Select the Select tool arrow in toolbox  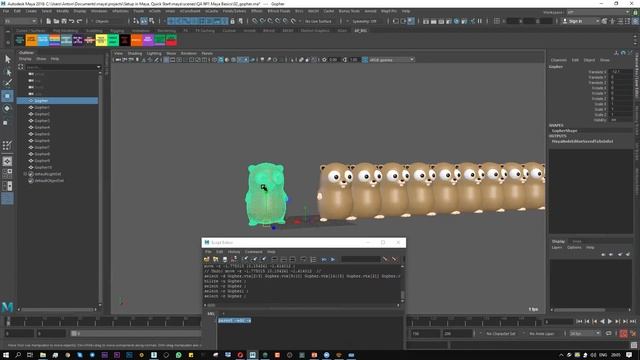(7, 59)
